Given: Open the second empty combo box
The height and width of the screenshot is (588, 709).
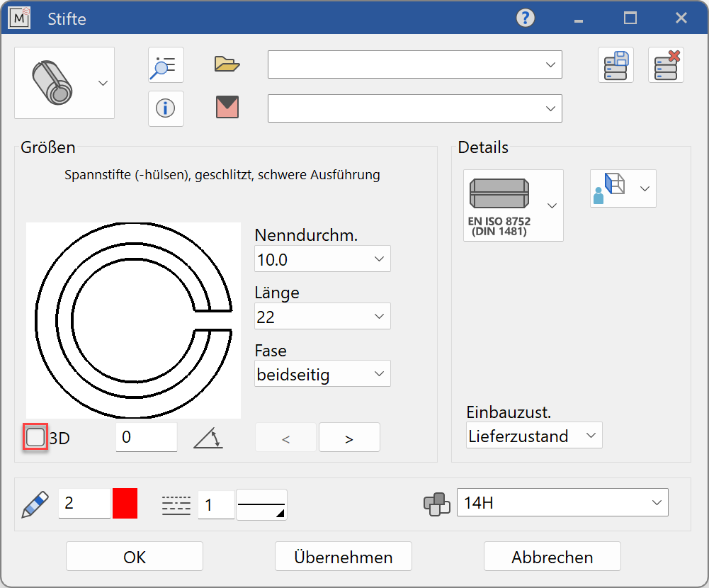Looking at the screenshot, I should (x=414, y=108).
